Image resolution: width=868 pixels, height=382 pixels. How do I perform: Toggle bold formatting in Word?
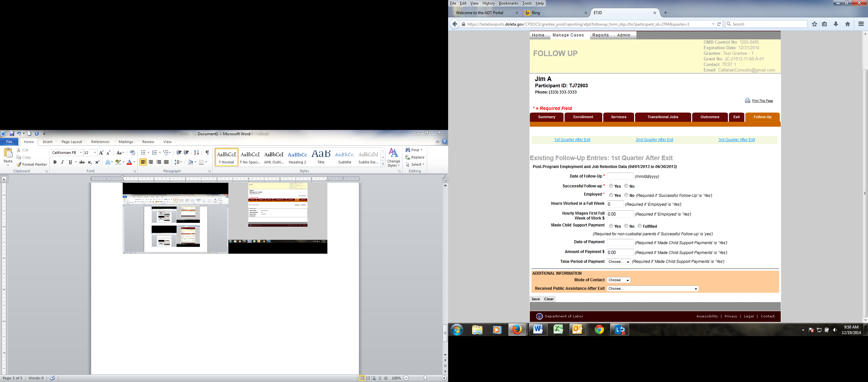pyautogui.click(x=55, y=162)
